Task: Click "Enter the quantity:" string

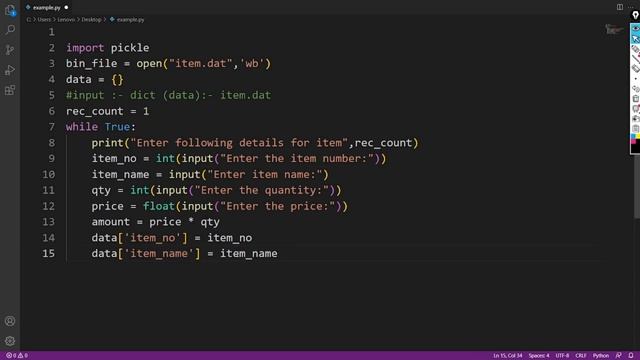Action: pos(262,190)
